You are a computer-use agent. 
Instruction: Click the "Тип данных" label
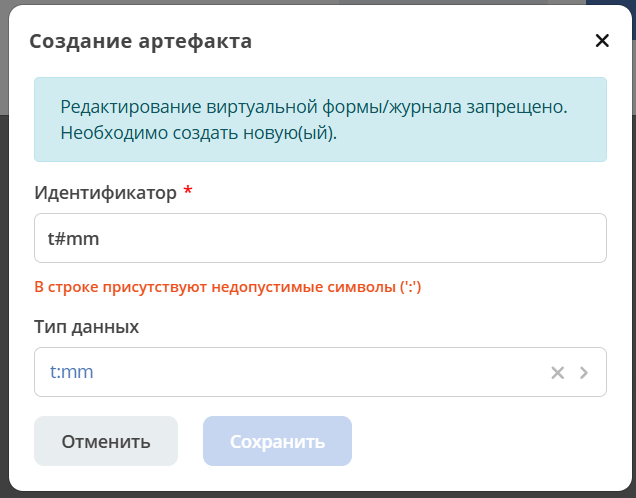coord(86,327)
